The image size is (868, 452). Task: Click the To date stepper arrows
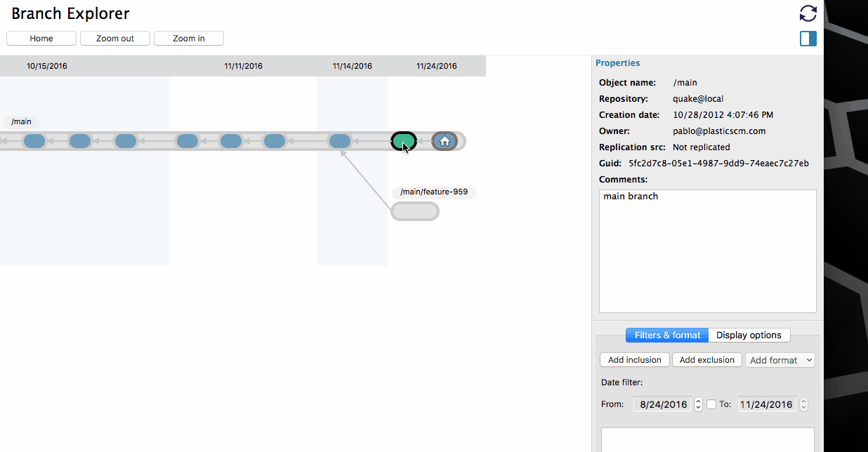pyautogui.click(x=803, y=404)
